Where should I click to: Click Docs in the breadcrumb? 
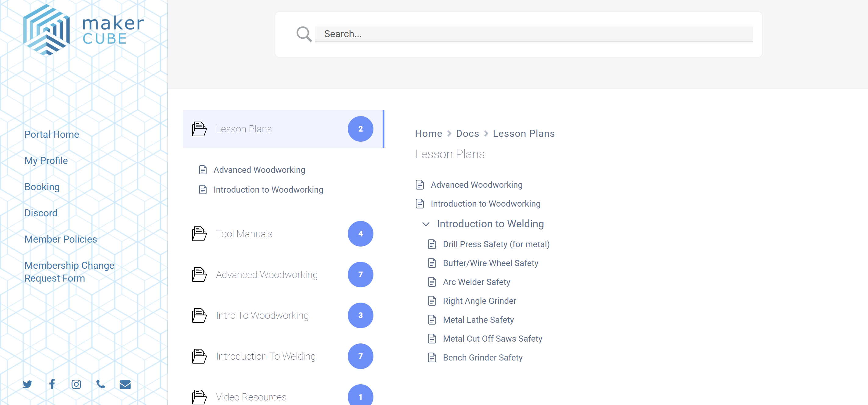tap(467, 134)
